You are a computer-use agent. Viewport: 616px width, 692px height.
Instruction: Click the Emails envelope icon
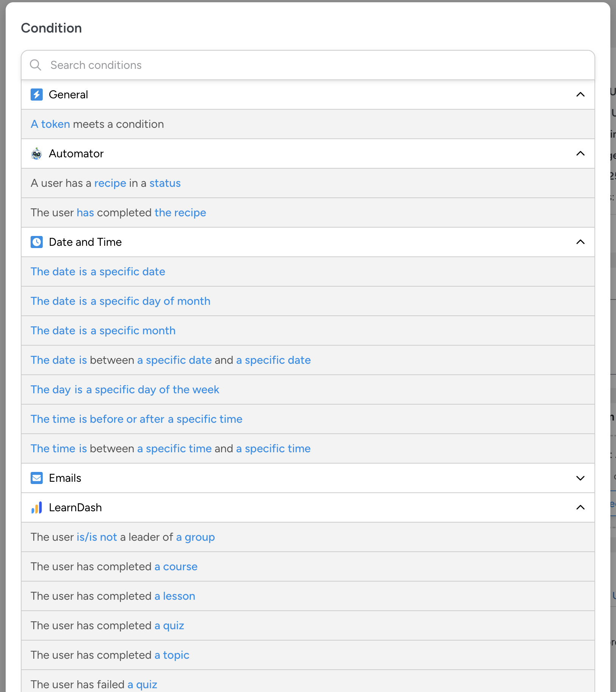(x=37, y=478)
